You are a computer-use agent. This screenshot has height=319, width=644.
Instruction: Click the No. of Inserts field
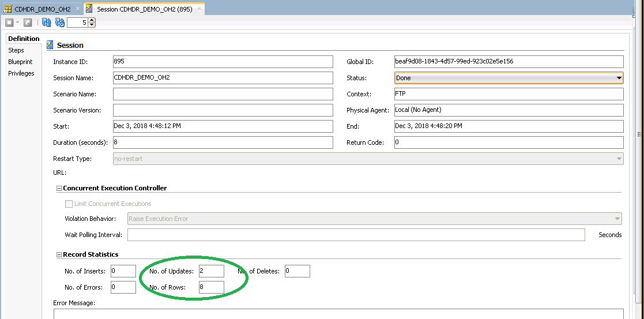pos(123,271)
